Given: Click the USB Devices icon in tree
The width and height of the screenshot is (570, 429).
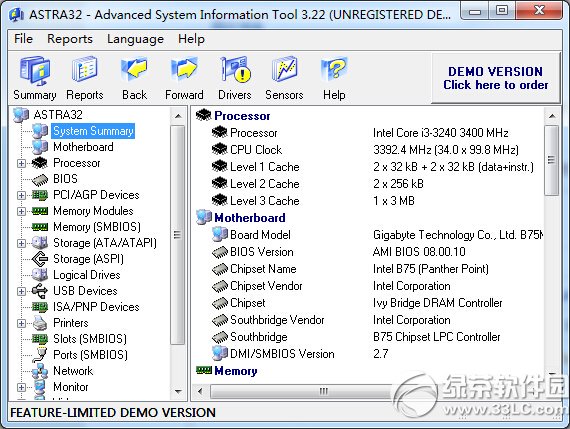Looking at the screenshot, I should (x=40, y=291).
